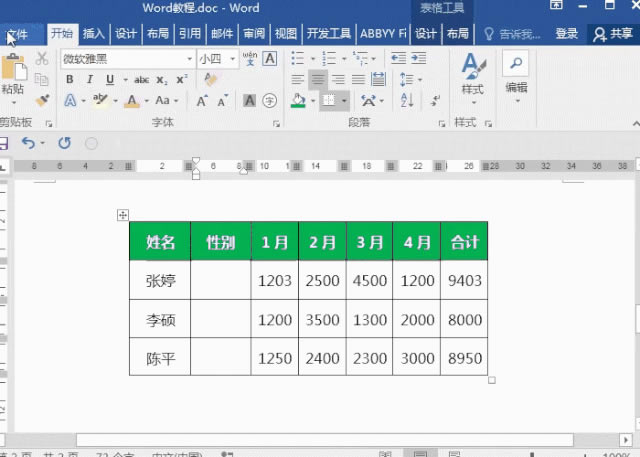Viewport: 640px width, 457px height.
Task: Toggle superscript formatting
Action: pyautogui.click(x=182, y=79)
